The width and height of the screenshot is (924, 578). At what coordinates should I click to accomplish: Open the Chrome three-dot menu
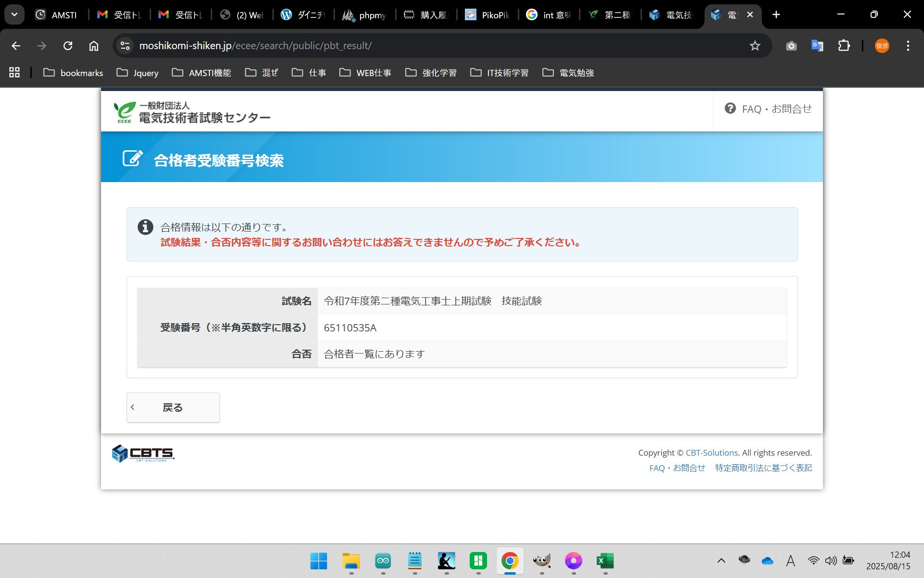(x=908, y=46)
